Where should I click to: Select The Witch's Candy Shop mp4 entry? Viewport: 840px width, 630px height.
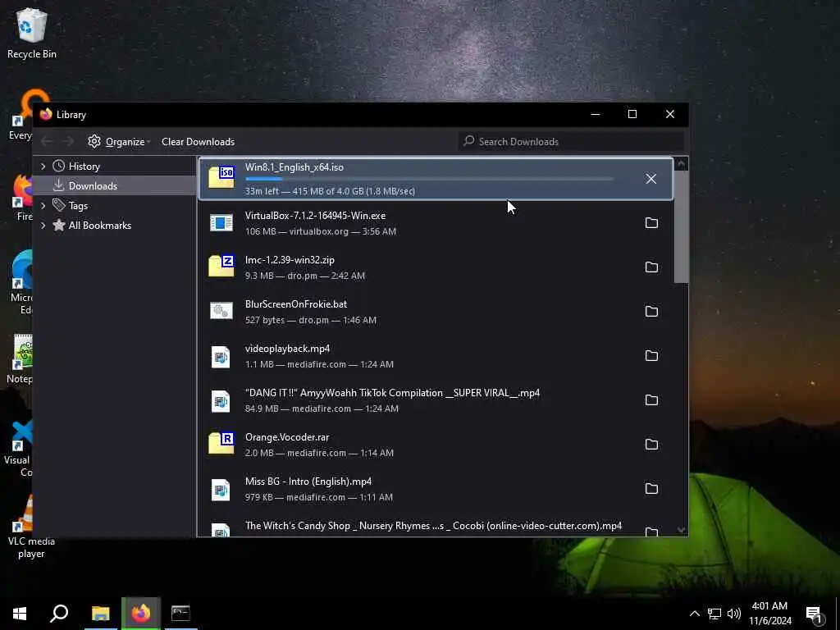(x=435, y=526)
